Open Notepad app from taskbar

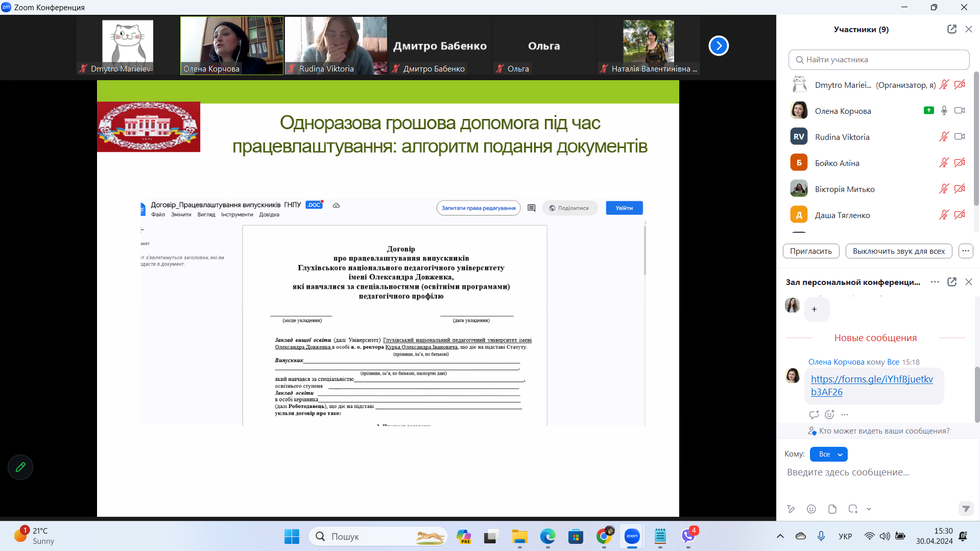(x=660, y=536)
